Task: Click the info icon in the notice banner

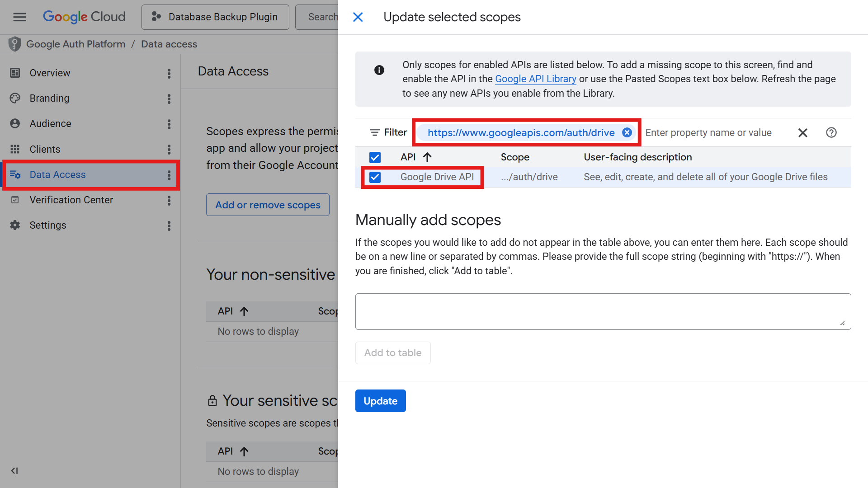Action: [379, 70]
